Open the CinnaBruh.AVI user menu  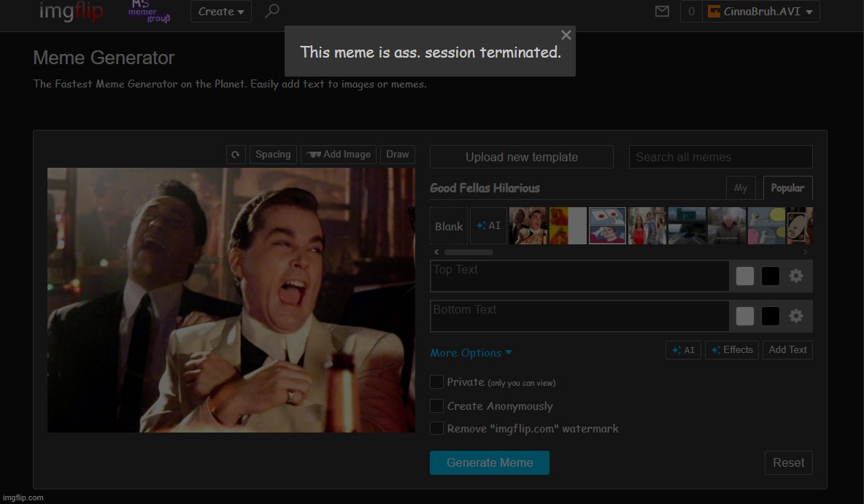(761, 12)
